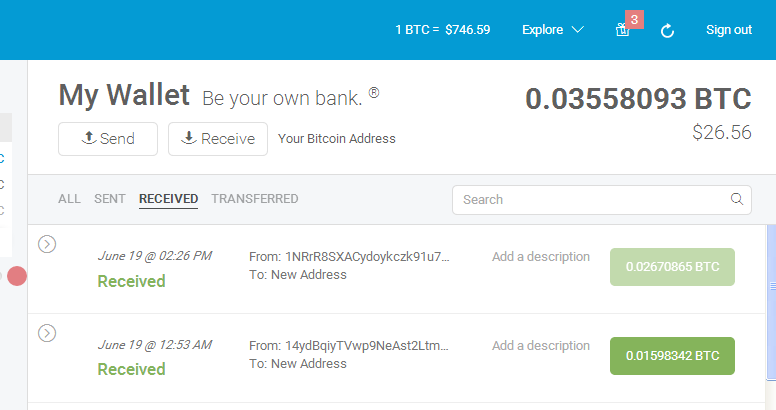
Task: Select the RECEIVED tab
Action: point(168,199)
